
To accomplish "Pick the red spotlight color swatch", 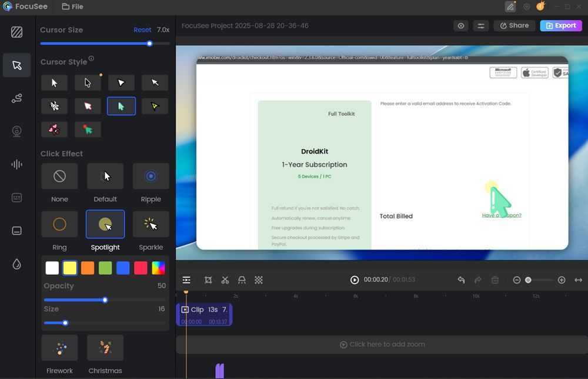I will pos(141,268).
